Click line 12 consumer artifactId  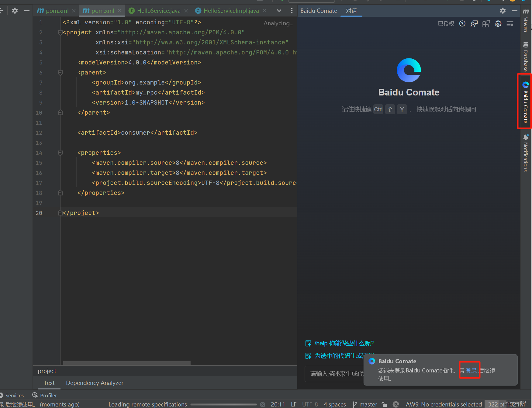[x=137, y=133]
